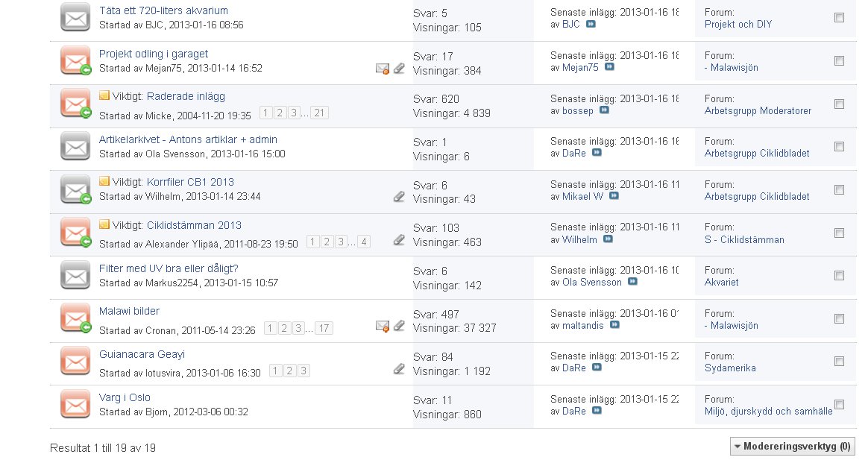
Task: Go to last post arrow by bossep
Action: (x=604, y=110)
